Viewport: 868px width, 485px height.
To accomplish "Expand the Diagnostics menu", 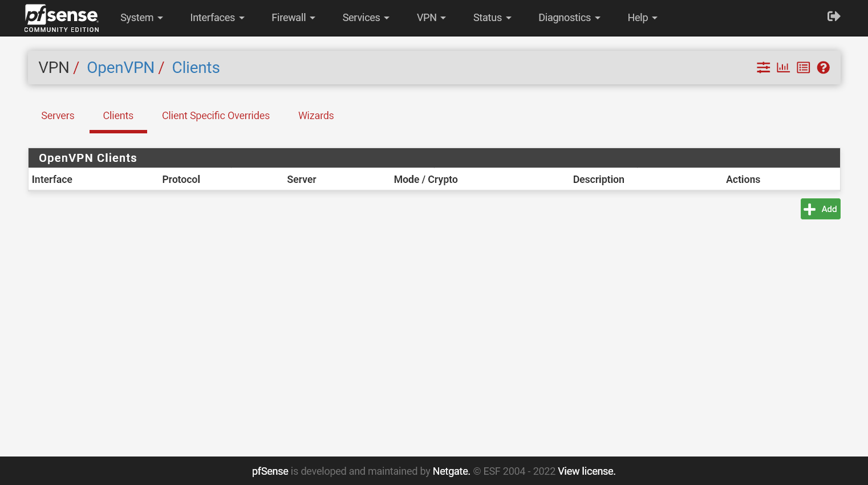I will click(x=568, y=18).
